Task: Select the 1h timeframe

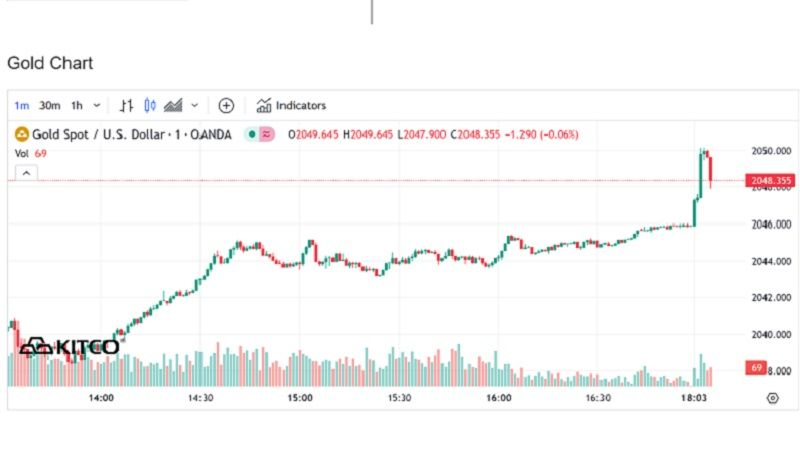Action: 77,105
